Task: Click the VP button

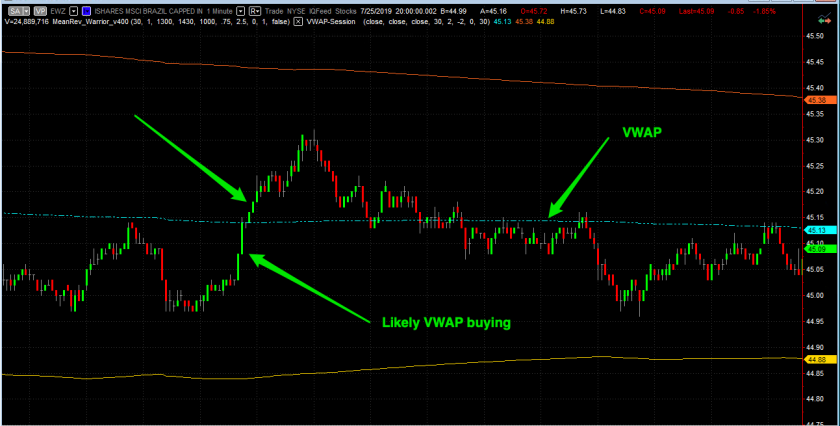Action: (40, 11)
